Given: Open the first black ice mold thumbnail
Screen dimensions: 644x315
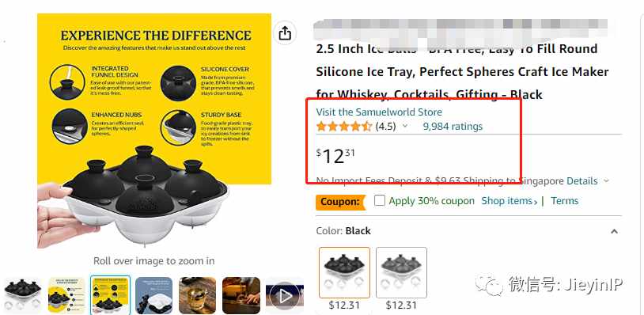Looking at the screenshot, I should click(x=23, y=295).
